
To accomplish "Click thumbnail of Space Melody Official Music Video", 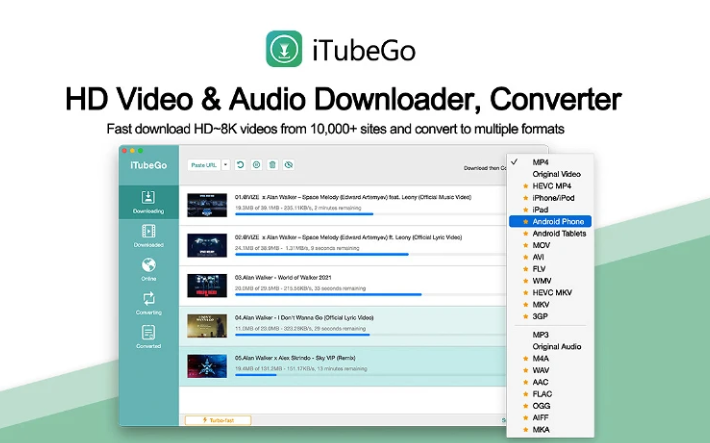I will click(207, 205).
